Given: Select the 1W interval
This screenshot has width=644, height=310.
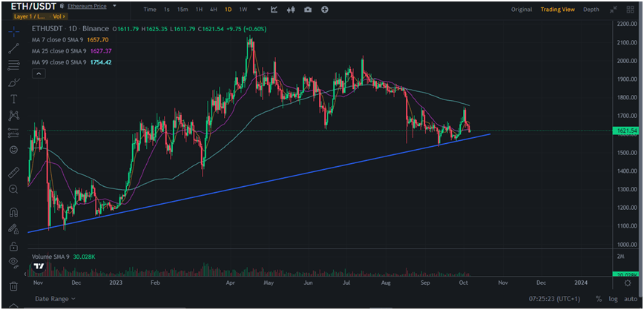Looking at the screenshot, I should (243, 10).
